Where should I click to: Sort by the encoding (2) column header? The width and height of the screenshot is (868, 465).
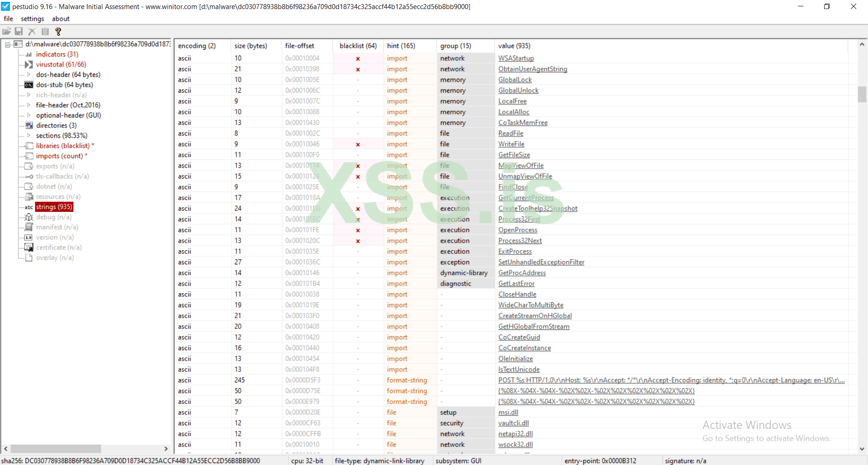click(203, 46)
